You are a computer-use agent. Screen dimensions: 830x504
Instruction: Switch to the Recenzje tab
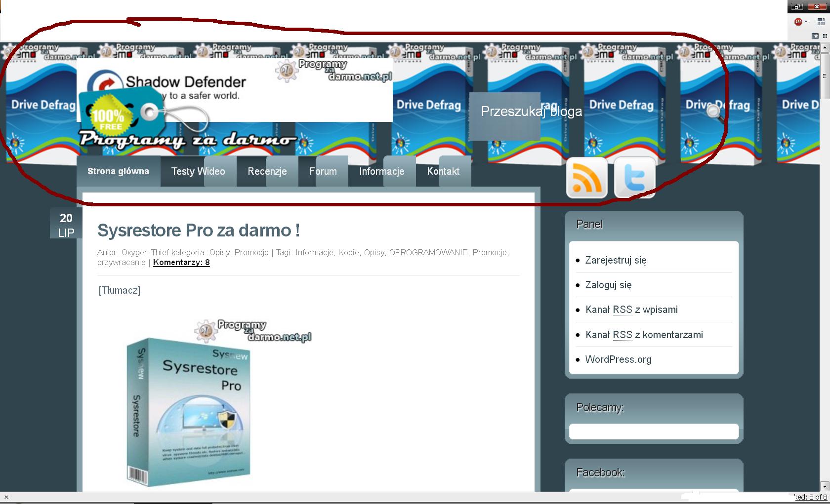(x=267, y=171)
